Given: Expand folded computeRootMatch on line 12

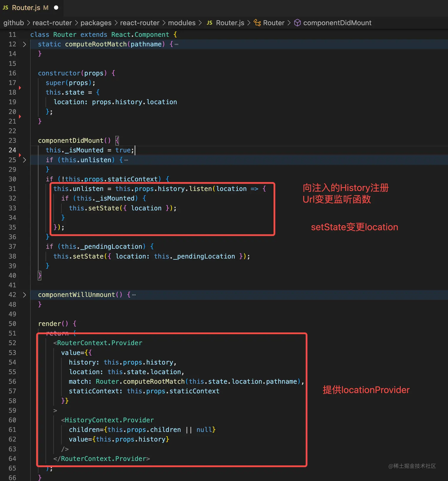Looking at the screenshot, I should [25, 44].
